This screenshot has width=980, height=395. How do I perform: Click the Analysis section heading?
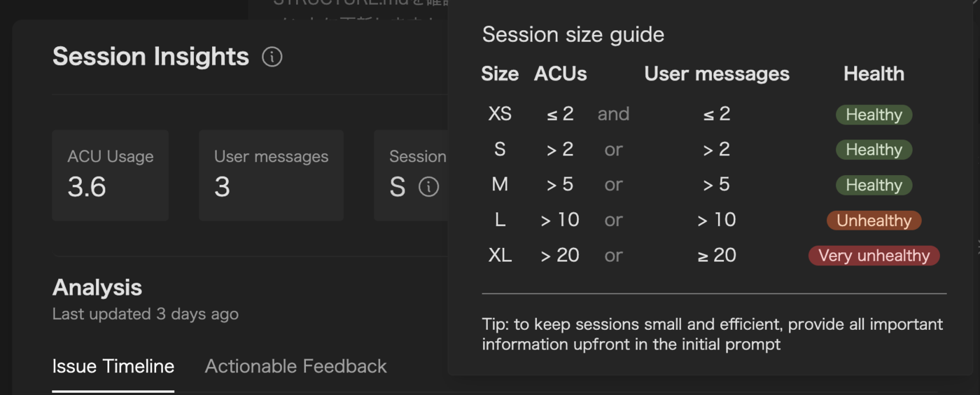97,287
